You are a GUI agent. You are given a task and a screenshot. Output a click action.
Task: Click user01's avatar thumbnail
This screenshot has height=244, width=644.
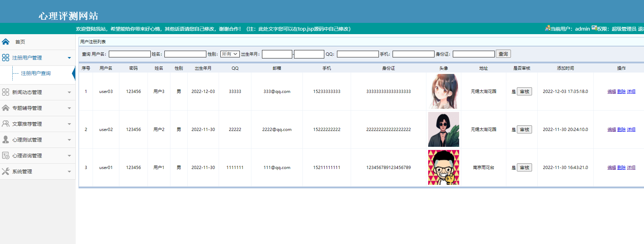click(x=444, y=167)
